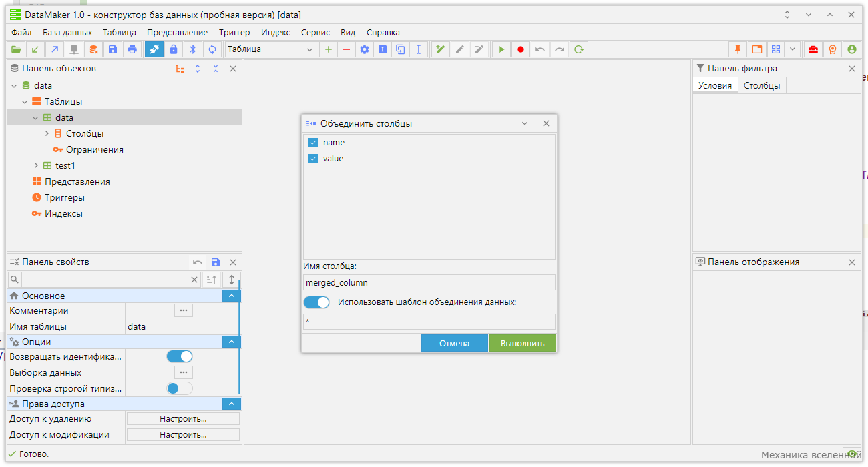This screenshot has width=868, height=467.
Task: Click the orange certificate badge icon
Action: (x=833, y=49)
